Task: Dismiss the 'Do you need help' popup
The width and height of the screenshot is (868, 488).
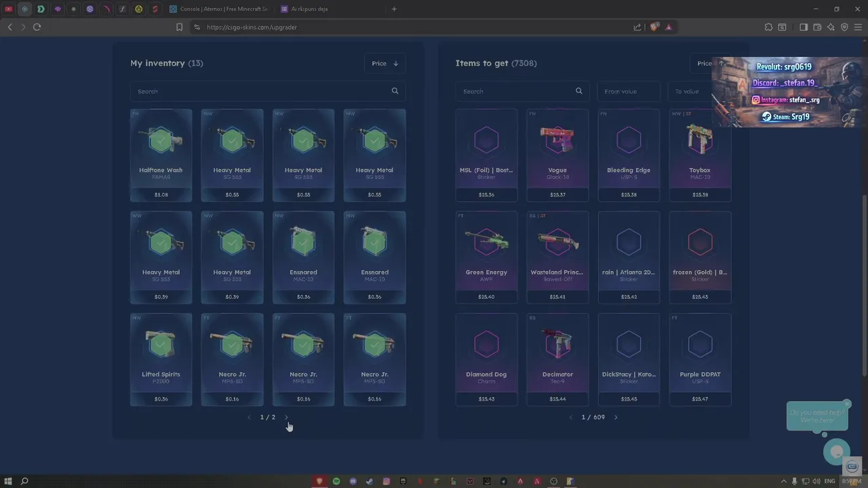Action: pos(846,404)
